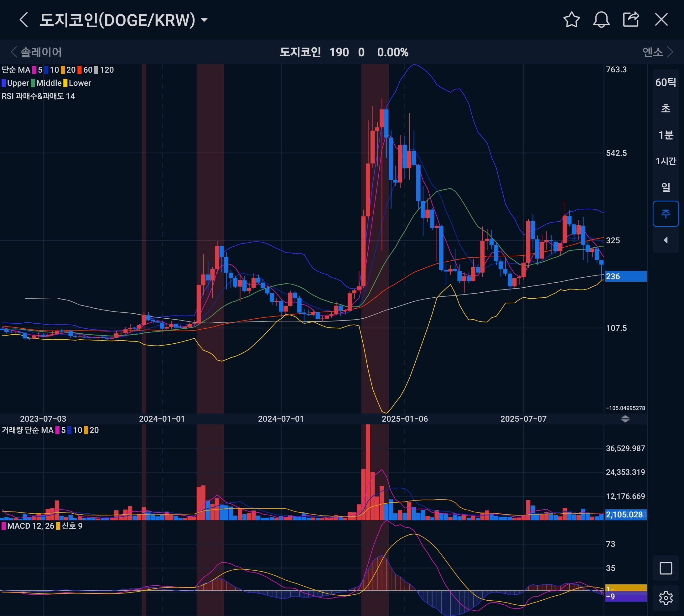Image resolution: width=684 pixels, height=616 pixels.
Task: Open price alert bell icon
Action: [601, 20]
